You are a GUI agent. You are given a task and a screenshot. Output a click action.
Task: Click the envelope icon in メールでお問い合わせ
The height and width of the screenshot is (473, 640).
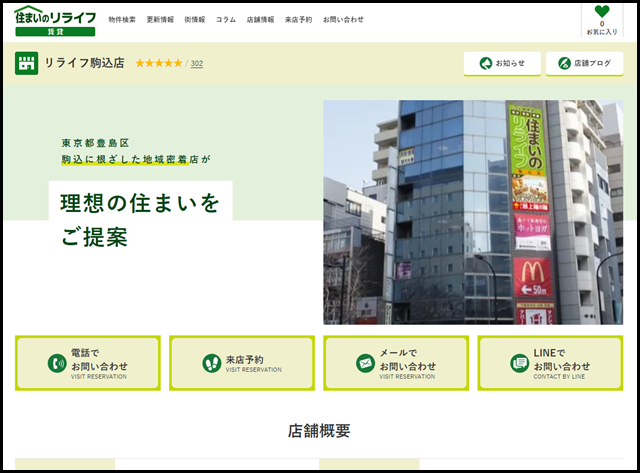coord(365,363)
